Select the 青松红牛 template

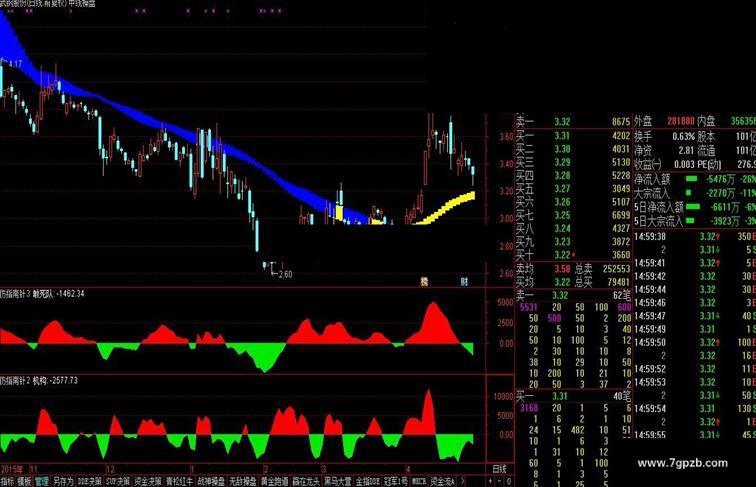[x=179, y=481]
